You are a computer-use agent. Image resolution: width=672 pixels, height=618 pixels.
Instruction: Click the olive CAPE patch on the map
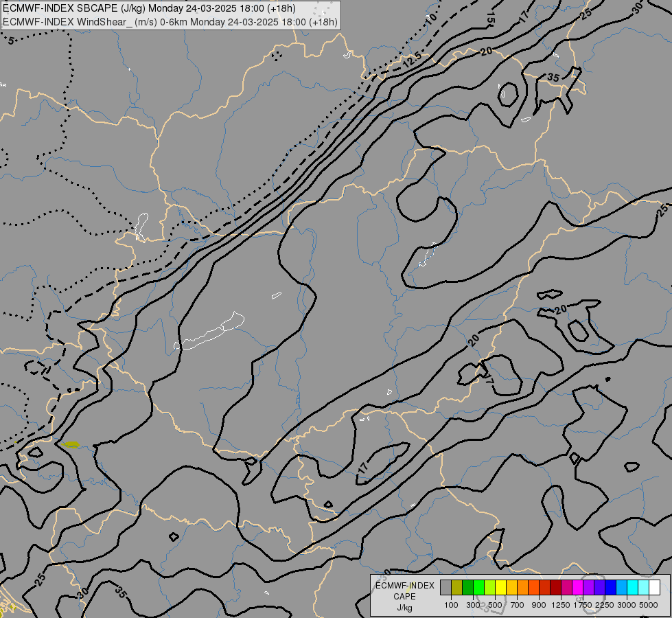click(x=71, y=445)
